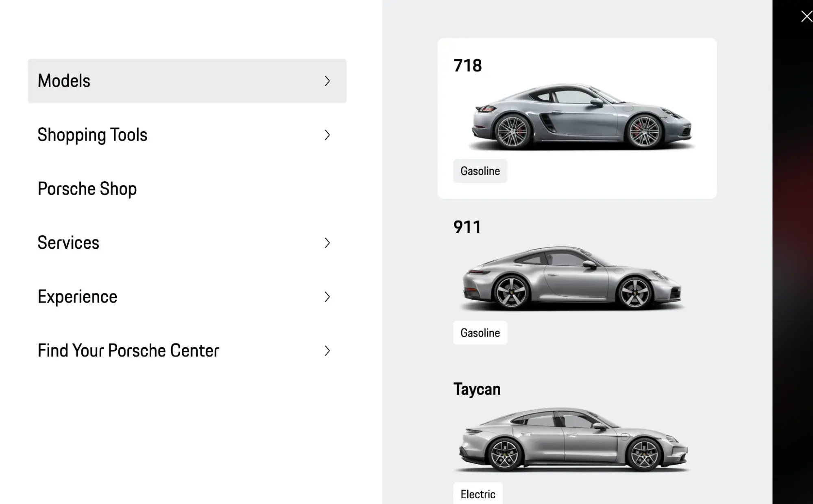Image resolution: width=813 pixels, height=504 pixels.
Task: Click the Gasoline badge under the 718
Action: (x=480, y=171)
